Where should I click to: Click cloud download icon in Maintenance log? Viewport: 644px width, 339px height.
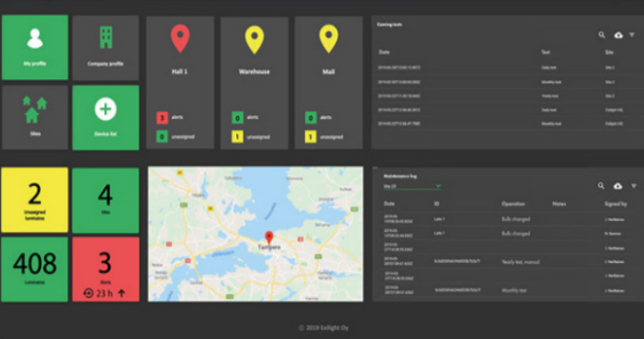click(618, 187)
